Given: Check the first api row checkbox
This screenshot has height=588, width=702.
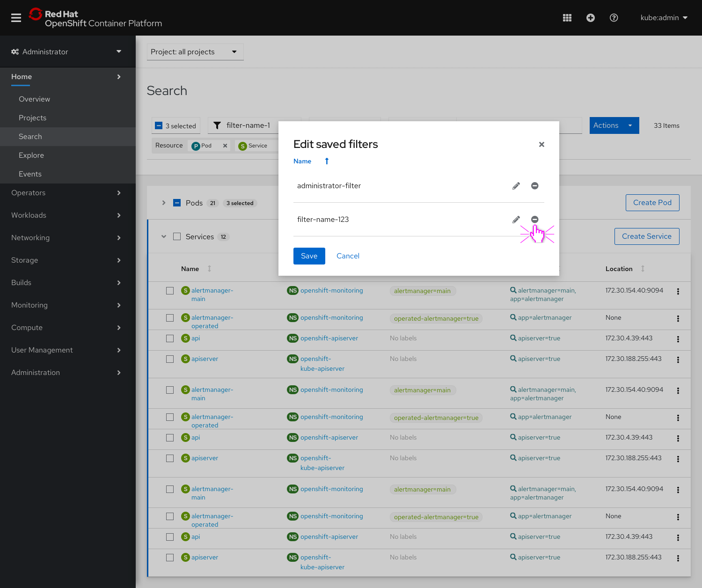Looking at the screenshot, I should point(170,338).
